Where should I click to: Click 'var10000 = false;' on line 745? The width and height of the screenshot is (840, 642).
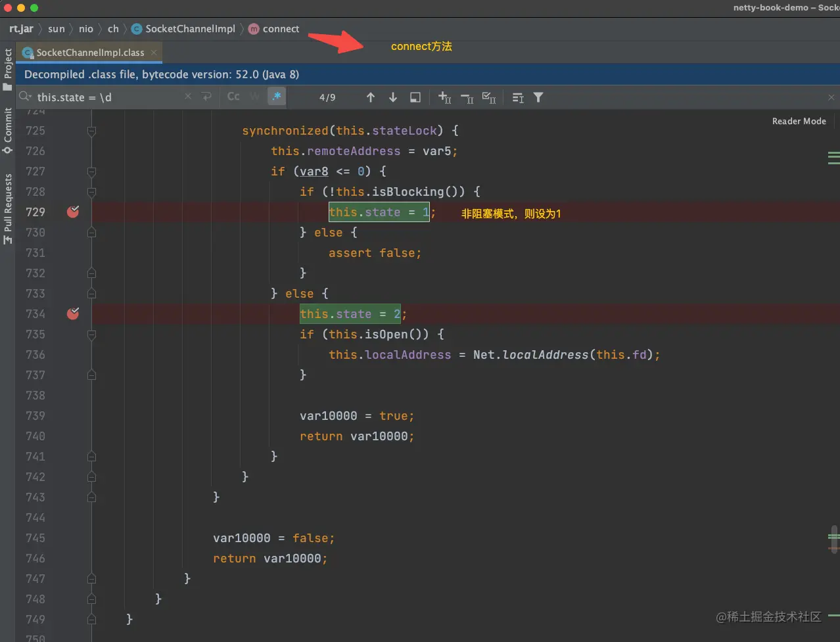274,538
